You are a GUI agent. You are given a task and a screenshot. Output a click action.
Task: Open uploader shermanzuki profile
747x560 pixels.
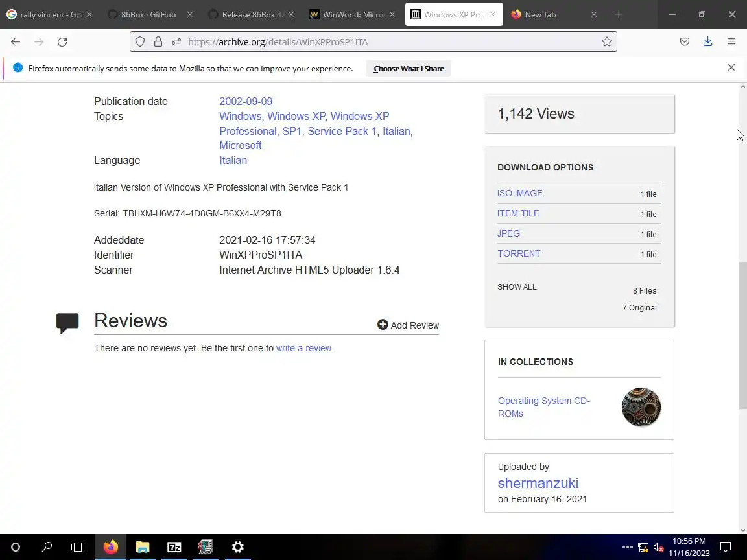[x=538, y=483]
